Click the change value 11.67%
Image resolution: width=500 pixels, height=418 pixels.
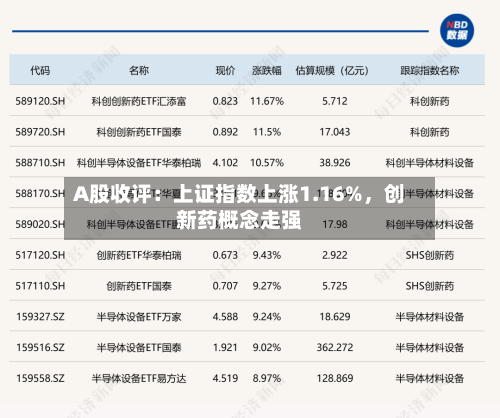[267, 101]
